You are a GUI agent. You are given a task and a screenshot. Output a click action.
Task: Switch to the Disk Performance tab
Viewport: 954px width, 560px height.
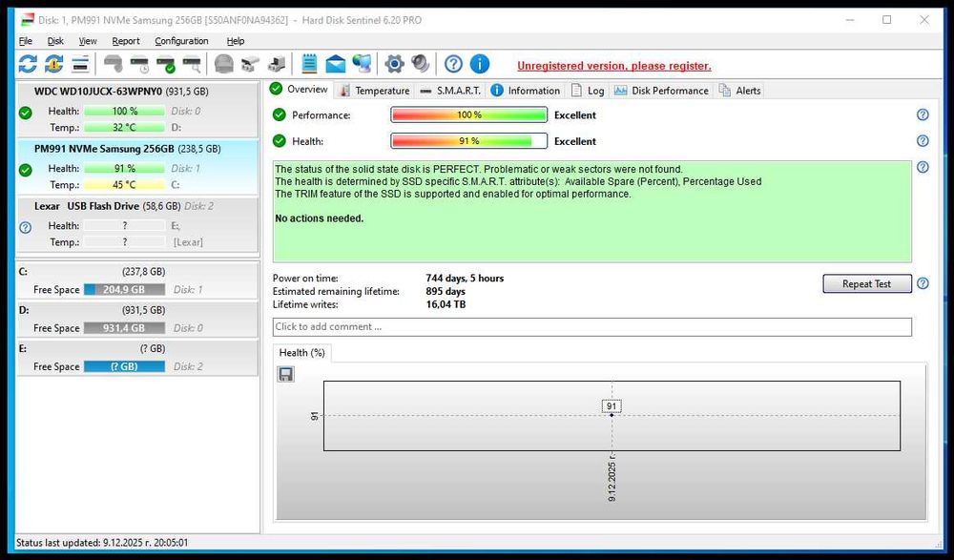(x=661, y=90)
